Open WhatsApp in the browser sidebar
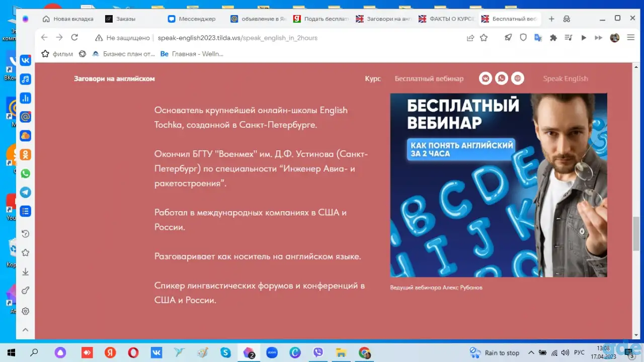This screenshot has height=362, width=644. tap(25, 173)
